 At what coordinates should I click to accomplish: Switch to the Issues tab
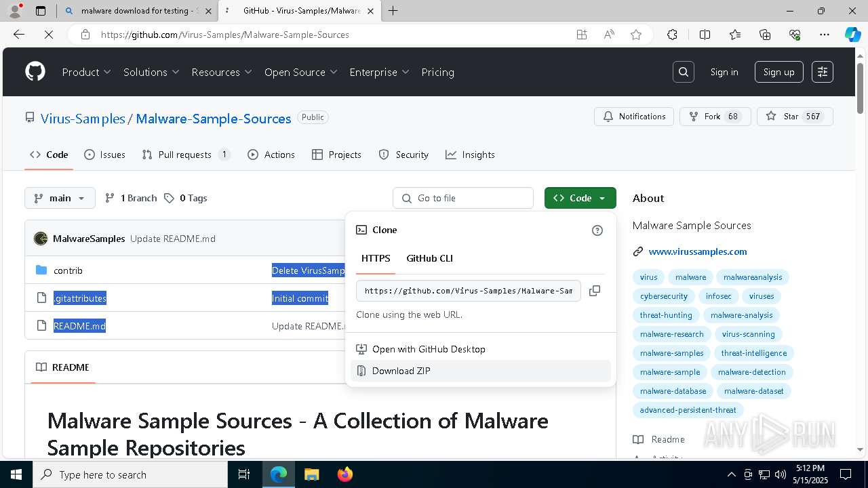click(104, 155)
